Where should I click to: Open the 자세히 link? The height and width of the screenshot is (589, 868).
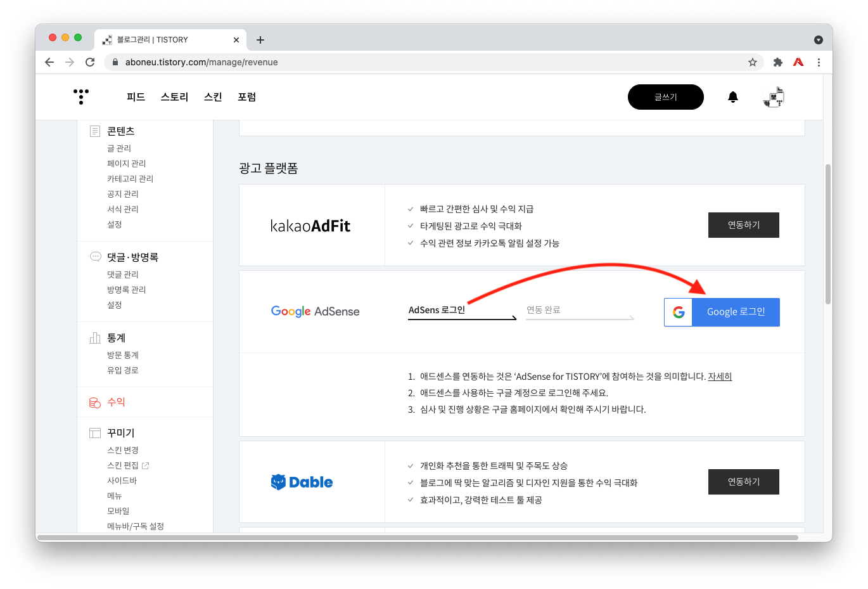(720, 377)
